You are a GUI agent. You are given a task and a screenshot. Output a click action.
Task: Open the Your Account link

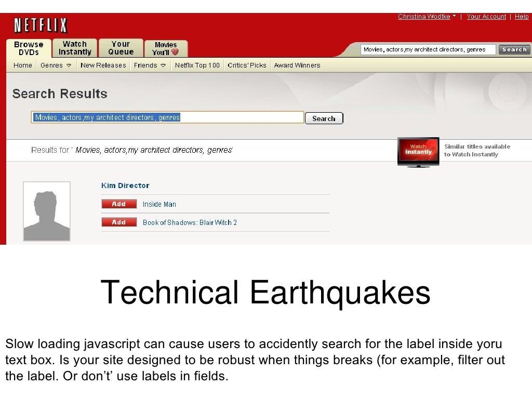(x=486, y=16)
